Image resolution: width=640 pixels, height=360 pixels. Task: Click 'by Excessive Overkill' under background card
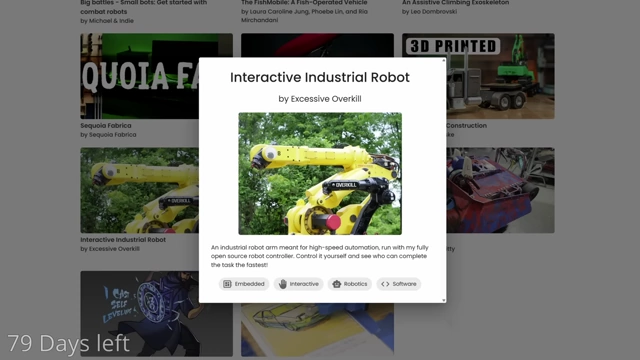click(110, 249)
